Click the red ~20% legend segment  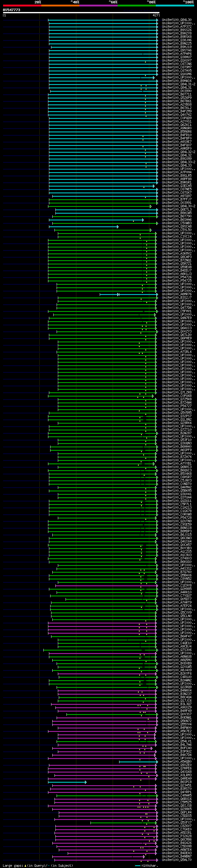point(22,6)
